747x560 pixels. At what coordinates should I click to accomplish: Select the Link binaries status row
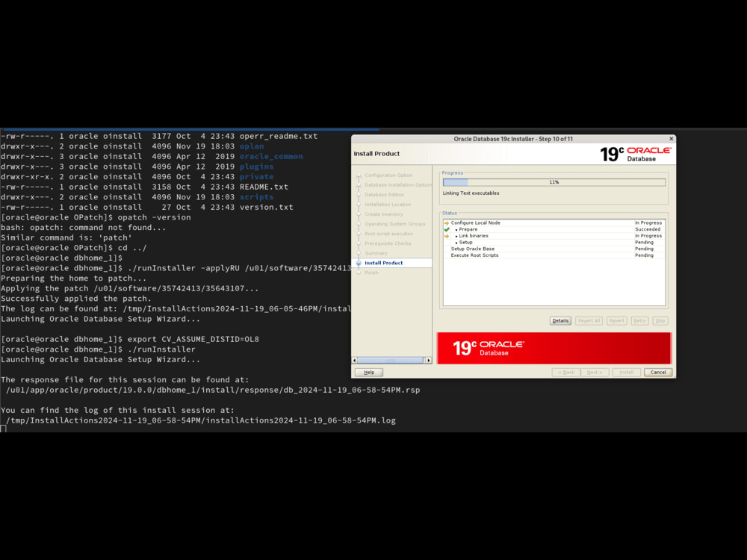coord(554,236)
